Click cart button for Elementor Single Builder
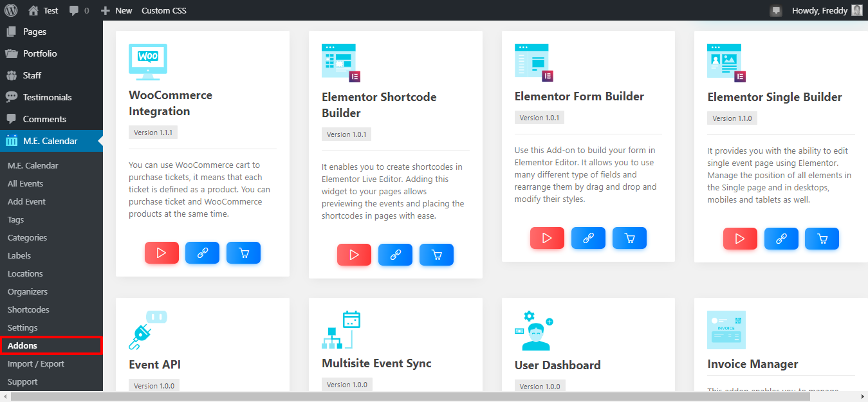The image size is (868, 402). tap(822, 239)
